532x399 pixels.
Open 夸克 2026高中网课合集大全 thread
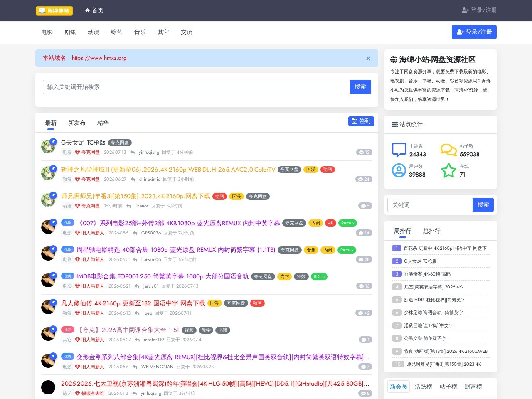click(x=129, y=330)
